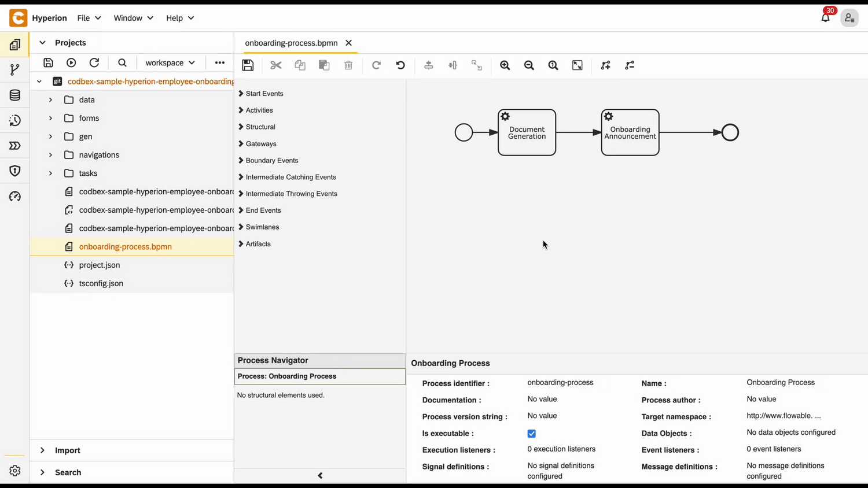Open the Processes arrow sidebar icon
The width and height of the screenshot is (868, 488).
click(15, 146)
